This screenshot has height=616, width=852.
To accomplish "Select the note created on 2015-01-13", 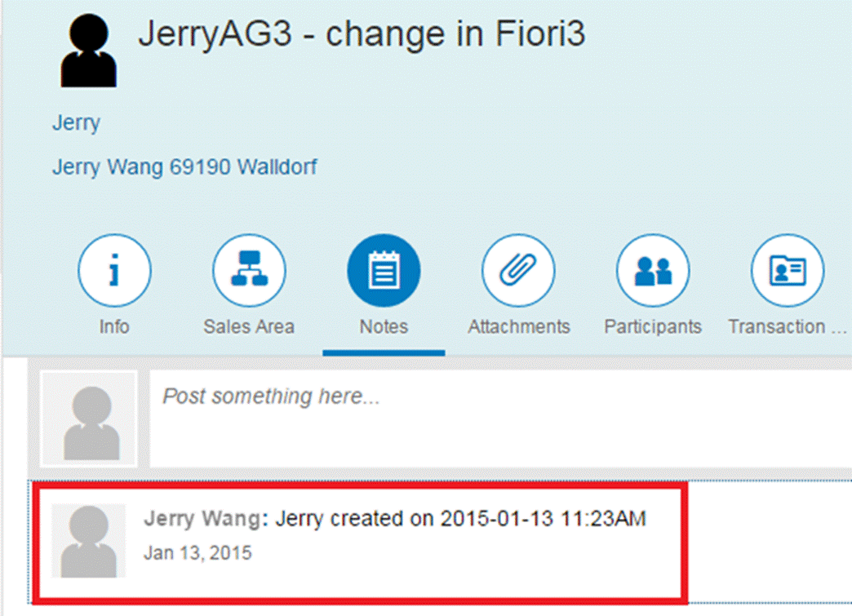I will coord(460,520).
